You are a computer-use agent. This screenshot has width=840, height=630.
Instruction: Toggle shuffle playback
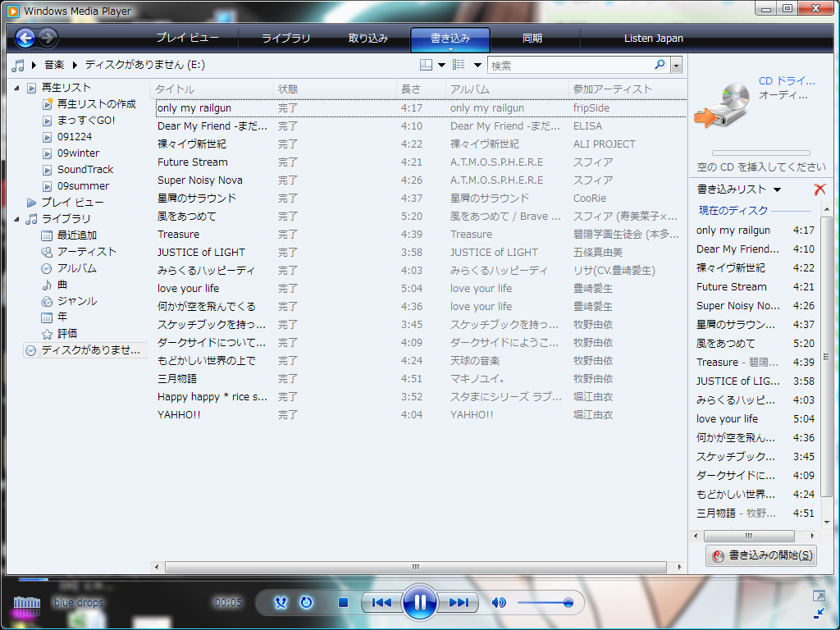click(281, 603)
